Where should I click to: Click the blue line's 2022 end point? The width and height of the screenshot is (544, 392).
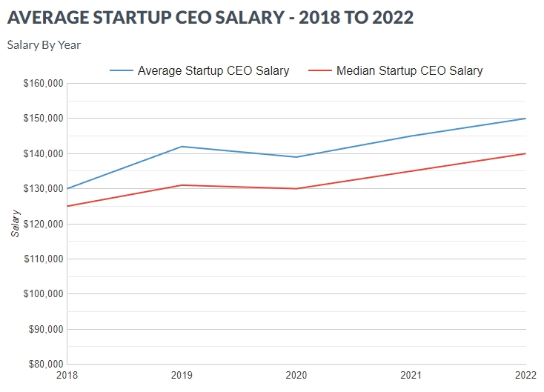pos(525,119)
